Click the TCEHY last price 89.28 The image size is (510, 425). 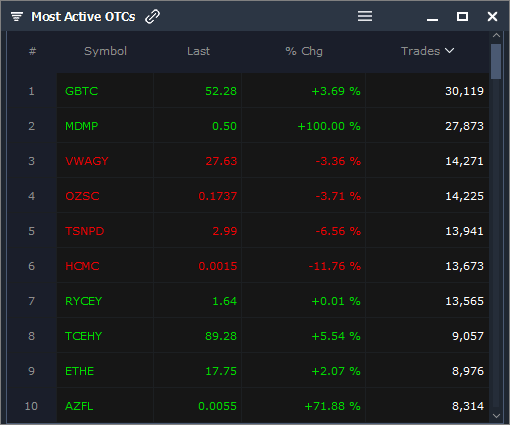[221, 336]
